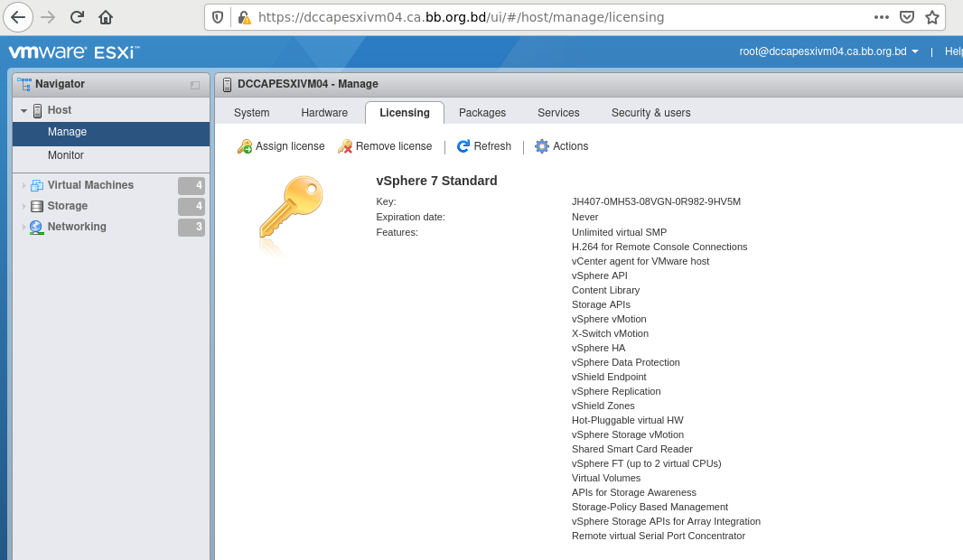Image resolution: width=963 pixels, height=560 pixels.
Task: Switch to the Hardware tab
Action: (x=324, y=113)
